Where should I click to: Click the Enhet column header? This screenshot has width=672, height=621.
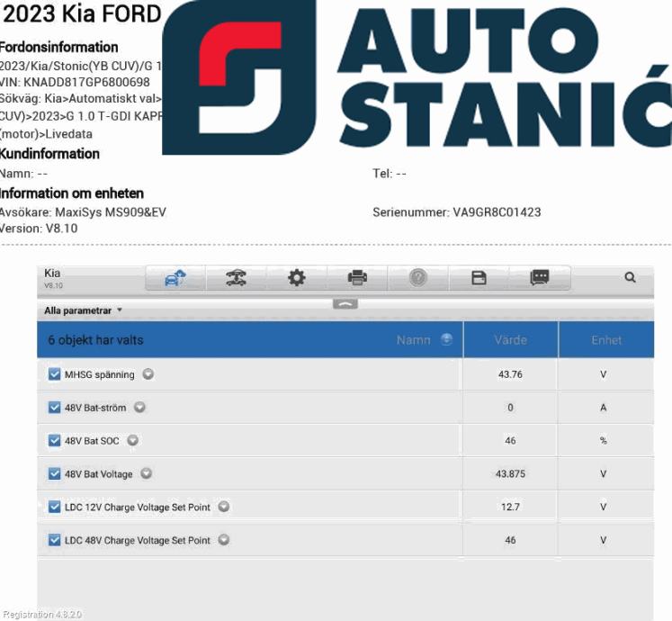[x=606, y=339]
